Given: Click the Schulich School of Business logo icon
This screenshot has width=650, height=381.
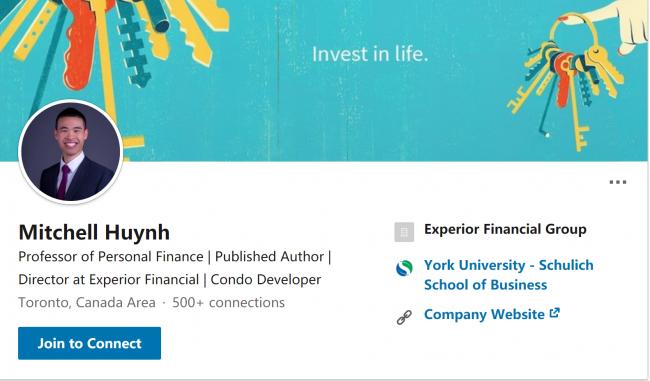Looking at the screenshot, I should (404, 268).
